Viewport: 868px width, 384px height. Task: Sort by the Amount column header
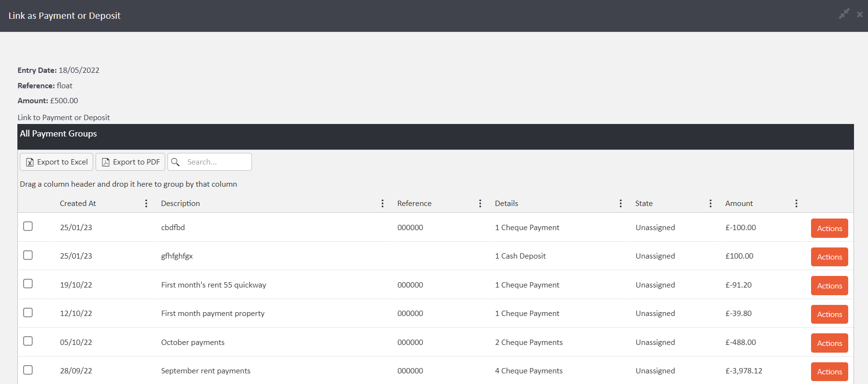(x=739, y=204)
